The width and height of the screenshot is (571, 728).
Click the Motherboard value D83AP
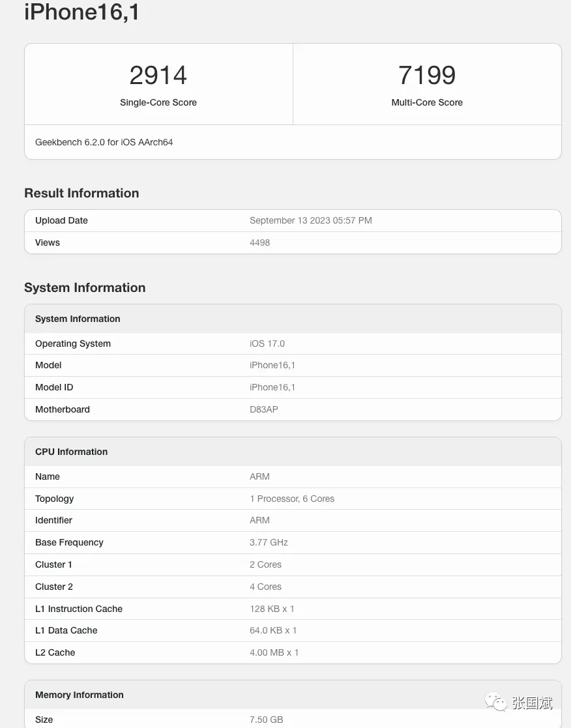pyautogui.click(x=264, y=409)
